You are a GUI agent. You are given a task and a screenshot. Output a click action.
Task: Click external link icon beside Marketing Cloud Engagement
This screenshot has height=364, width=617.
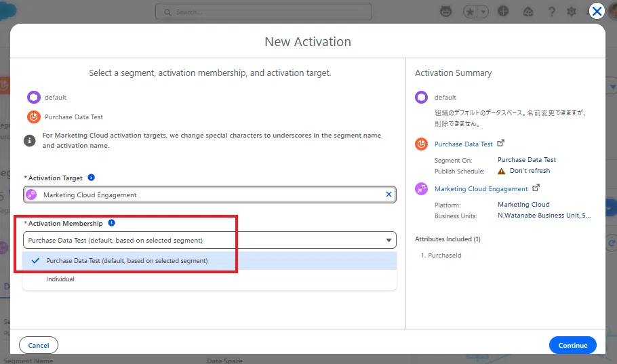click(x=536, y=188)
